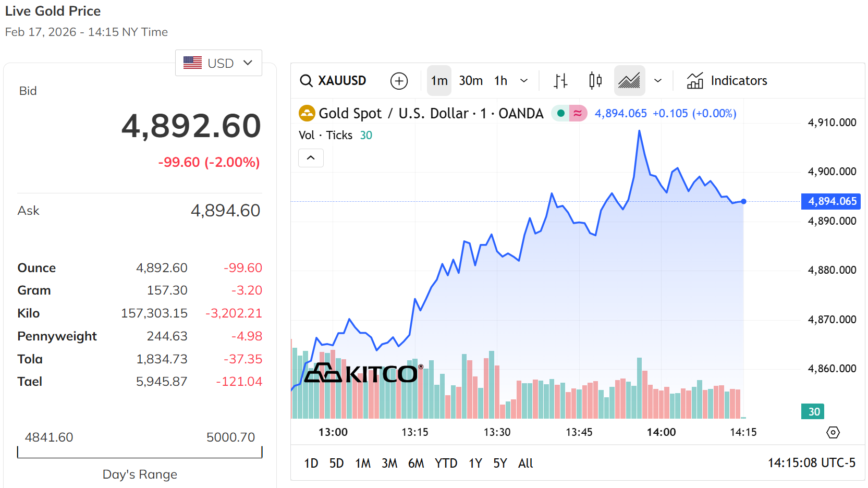
Task: Open the USD currency dropdown
Action: tap(218, 63)
